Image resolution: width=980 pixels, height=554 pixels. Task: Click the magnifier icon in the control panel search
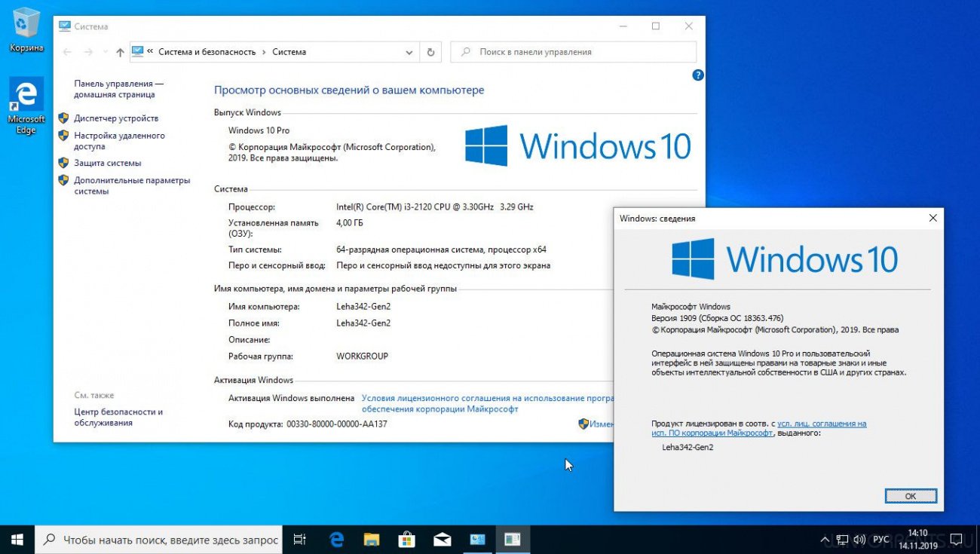(x=466, y=52)
